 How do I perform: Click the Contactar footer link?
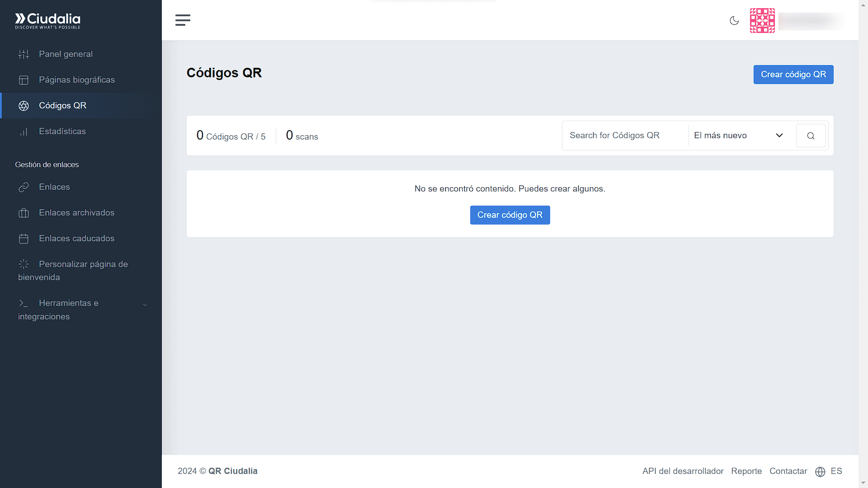click(x=788, y=471)
